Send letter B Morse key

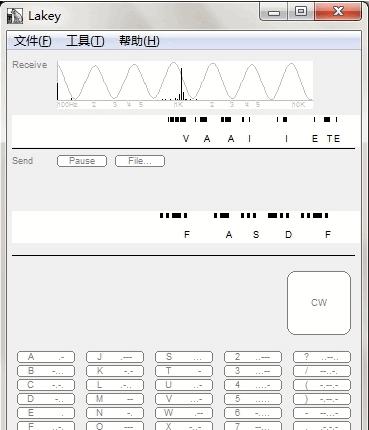(46, 371)
